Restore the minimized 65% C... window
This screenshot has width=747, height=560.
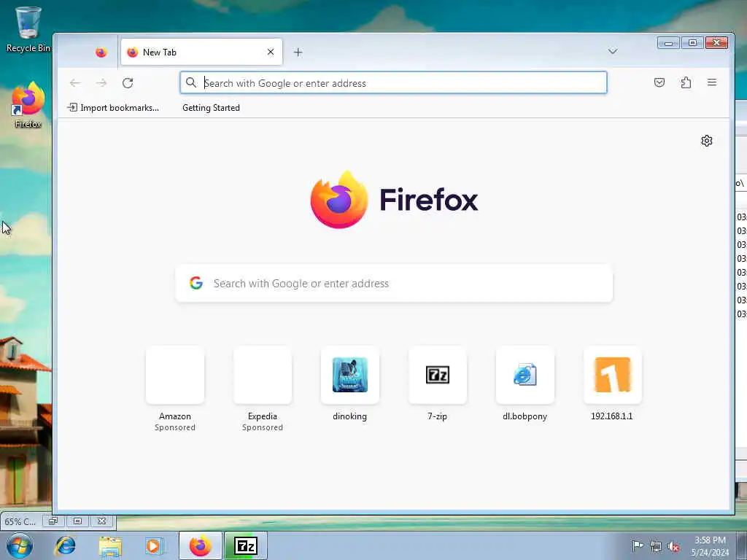(x=53, y=521)
